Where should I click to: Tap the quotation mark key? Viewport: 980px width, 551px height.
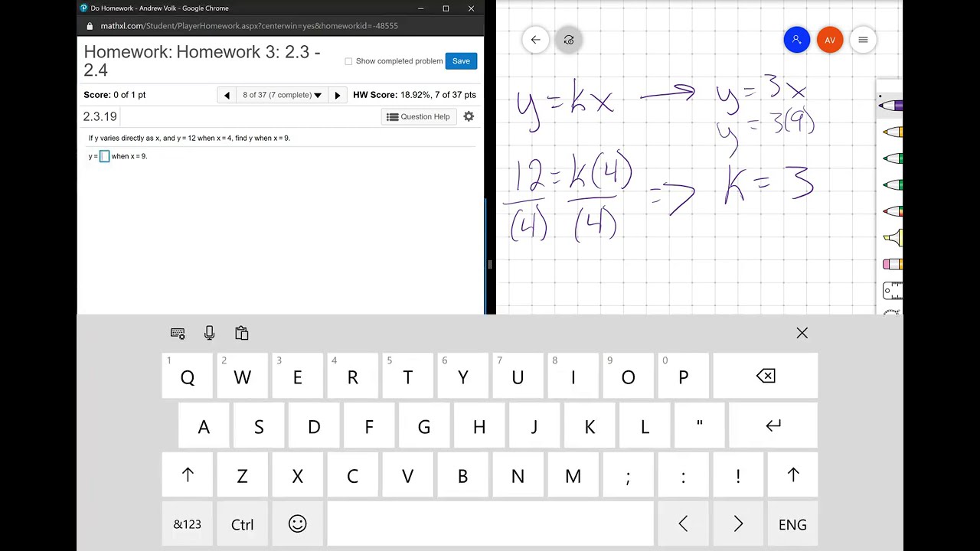(700, 425)
